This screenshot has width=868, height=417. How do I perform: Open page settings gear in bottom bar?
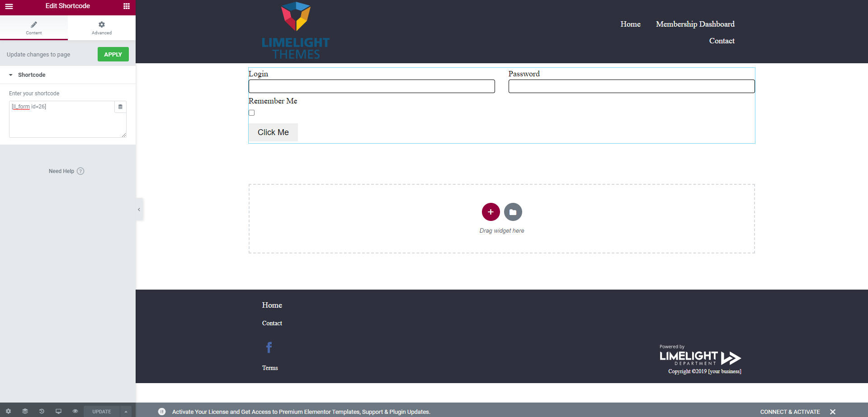coord(8,411)
